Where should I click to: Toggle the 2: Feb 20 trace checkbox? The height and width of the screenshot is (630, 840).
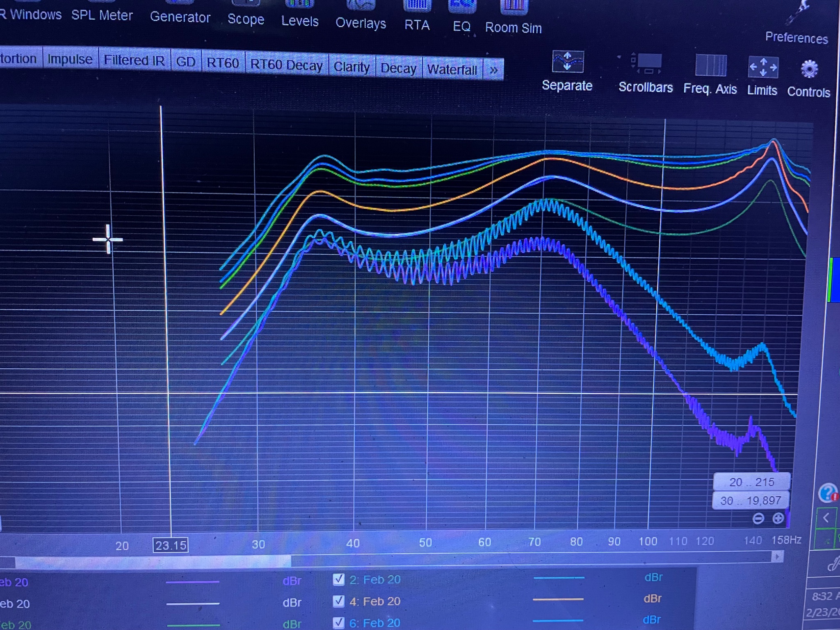338,579
